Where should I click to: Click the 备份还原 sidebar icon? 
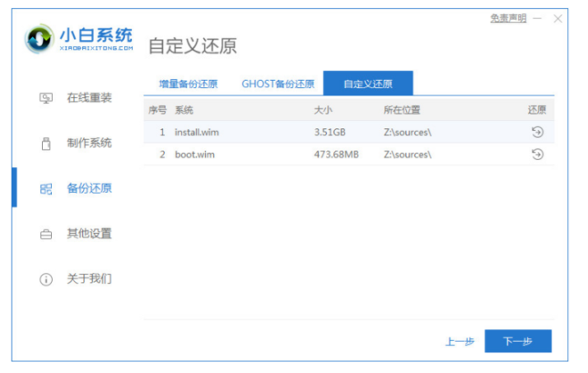click(46, 189)
